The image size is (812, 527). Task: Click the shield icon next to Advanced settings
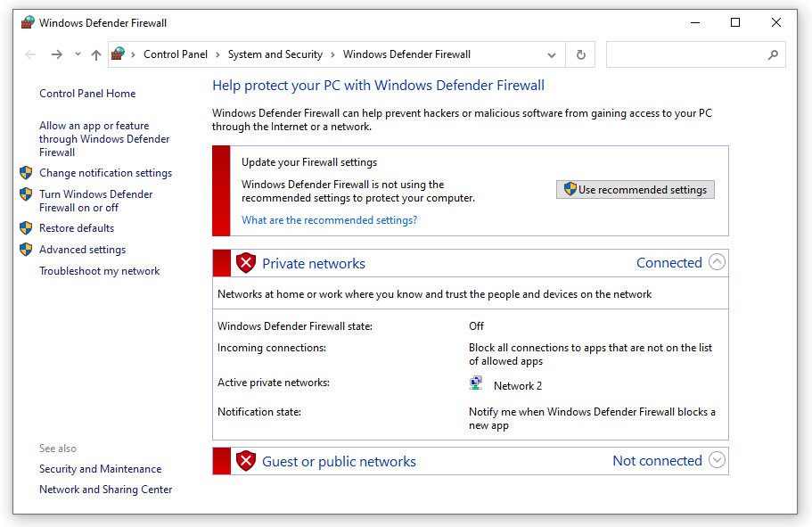coord(25,249)
